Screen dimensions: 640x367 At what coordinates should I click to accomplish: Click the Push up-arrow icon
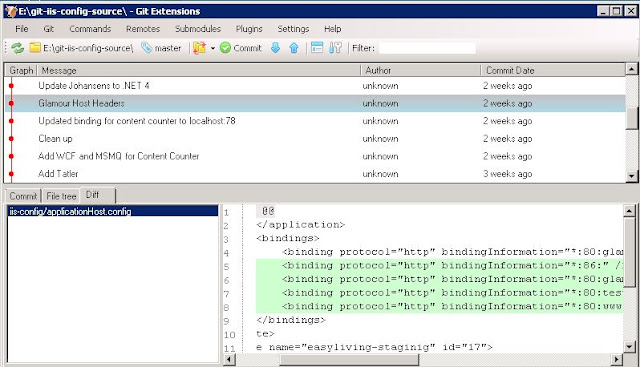click(294, 48)
